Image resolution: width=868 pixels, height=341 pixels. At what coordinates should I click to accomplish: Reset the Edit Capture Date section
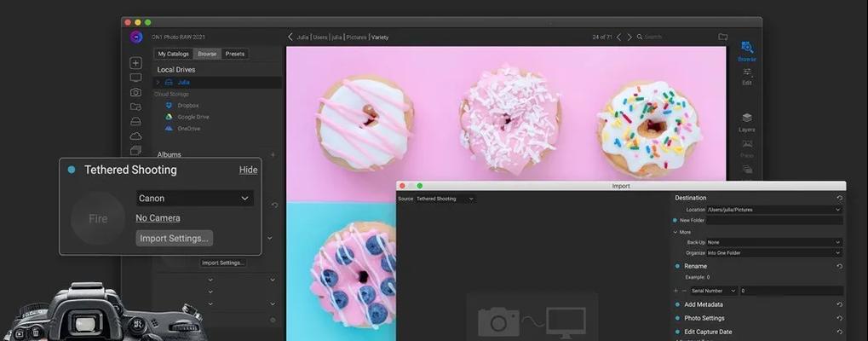(839, 332)
